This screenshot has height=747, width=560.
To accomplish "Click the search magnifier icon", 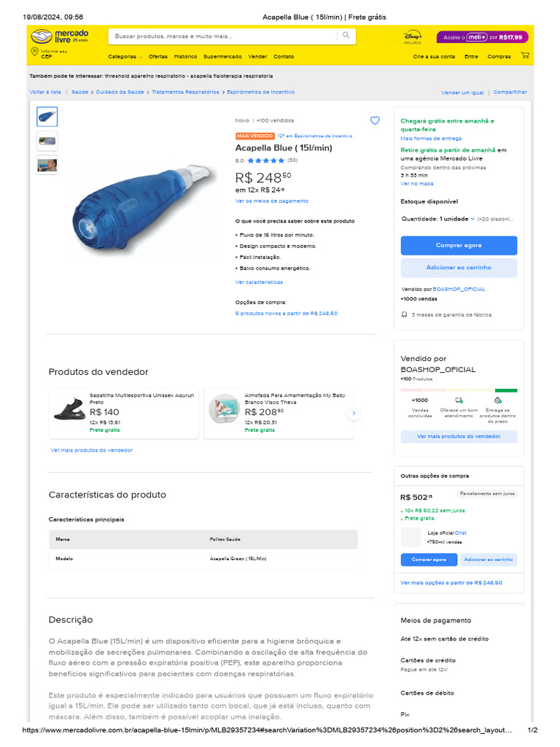I will coord(346,35).
